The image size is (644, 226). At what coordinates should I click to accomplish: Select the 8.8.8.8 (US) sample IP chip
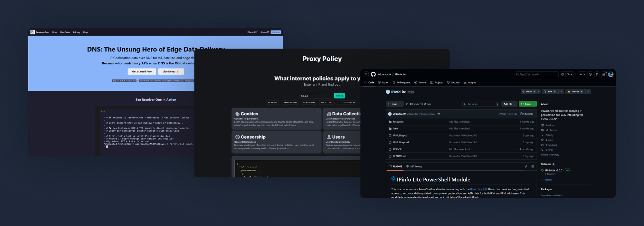272,103
